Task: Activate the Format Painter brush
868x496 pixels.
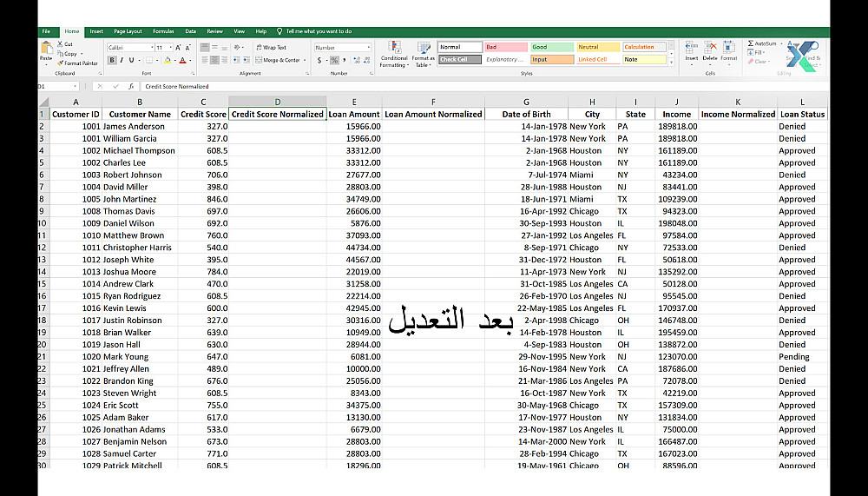Action: click(61, 63)
